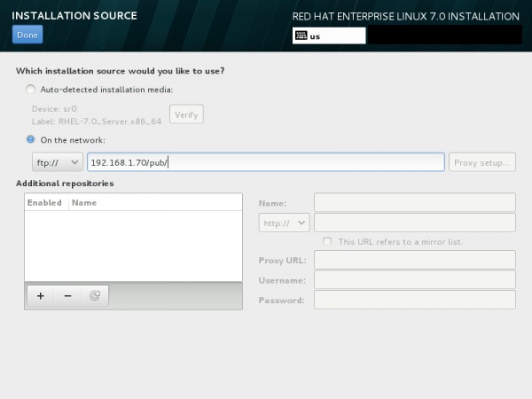Click the Password input field
Screen dimensions: 532x399
[415, 301]
